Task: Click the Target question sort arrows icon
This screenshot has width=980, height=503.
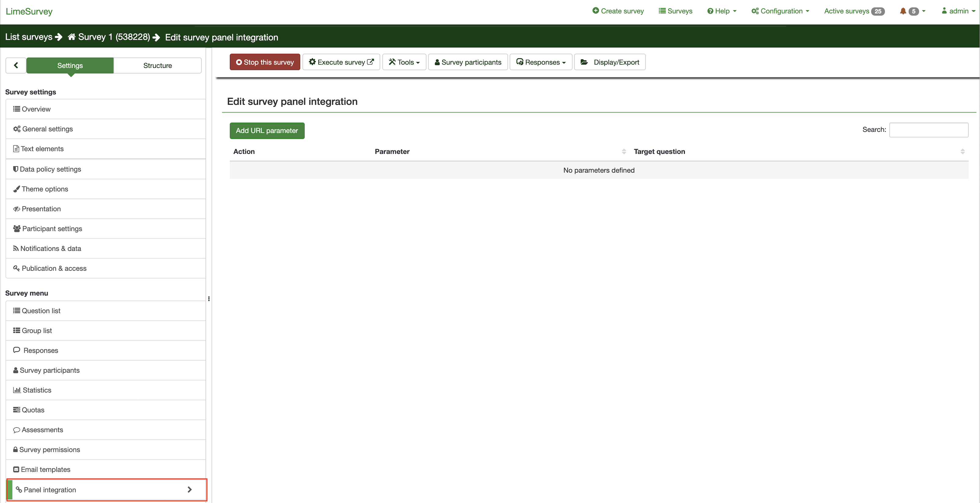Action: pos(963,151)
